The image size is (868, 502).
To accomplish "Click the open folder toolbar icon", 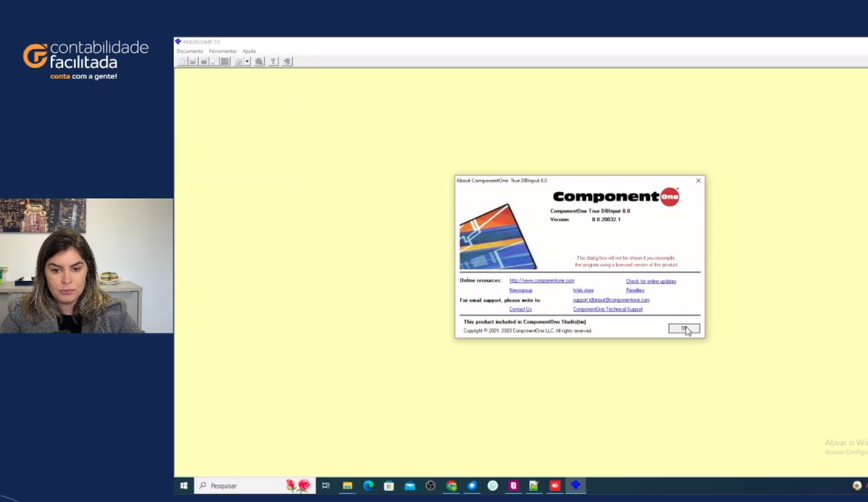I will [193, 62].
